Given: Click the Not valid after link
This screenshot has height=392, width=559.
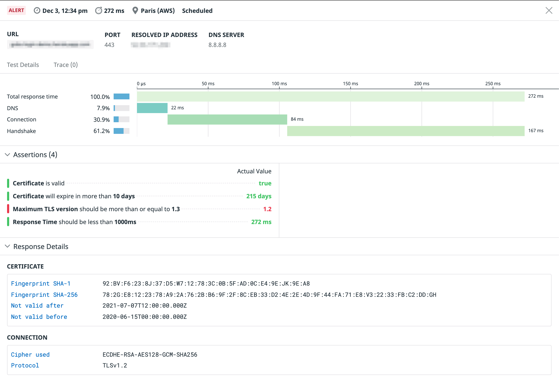Looking at the screenshot, I should (37, 306).
